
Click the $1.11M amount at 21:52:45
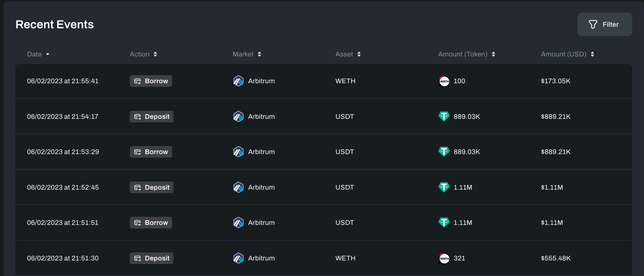[x=552, y=187]
